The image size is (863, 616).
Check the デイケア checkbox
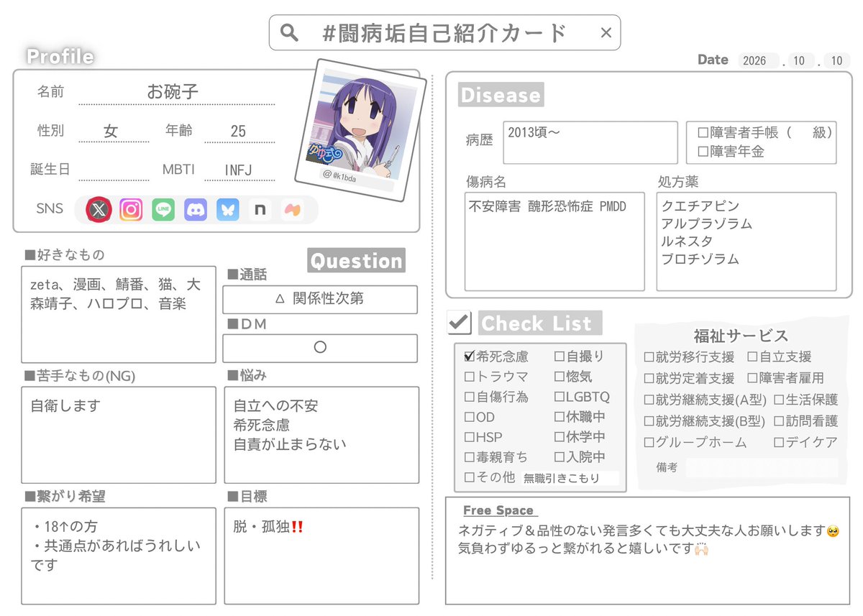pyautogui.click(x=779, y=443)
